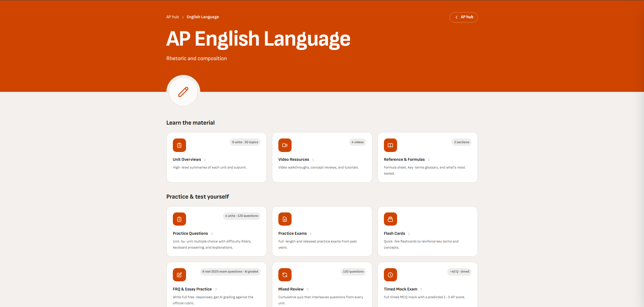The height and width of the screenshot is (307, 644).
Task: Click the video camera icon on Video Resources card
Action: [285, 145]
